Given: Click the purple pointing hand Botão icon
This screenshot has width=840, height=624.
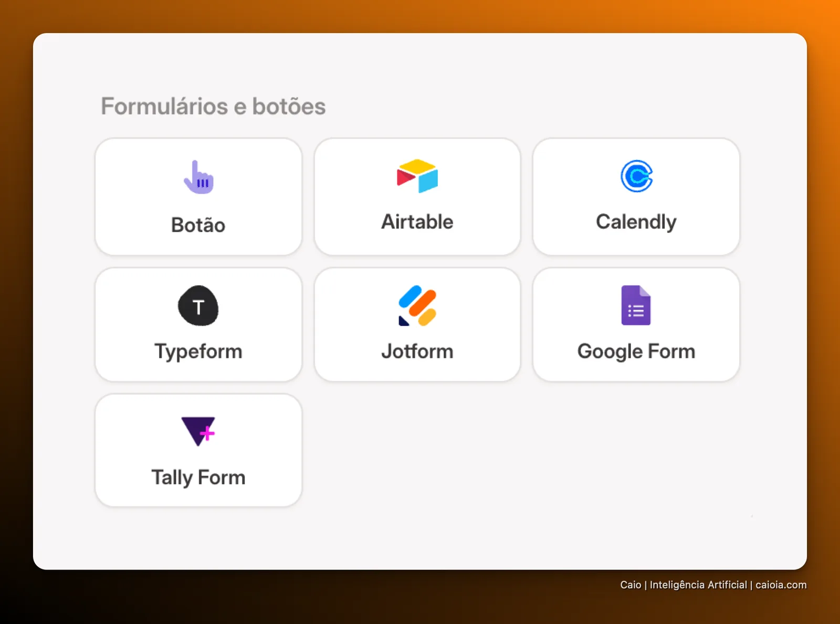Looking at the screenshot, I should (x=198, y=177).
